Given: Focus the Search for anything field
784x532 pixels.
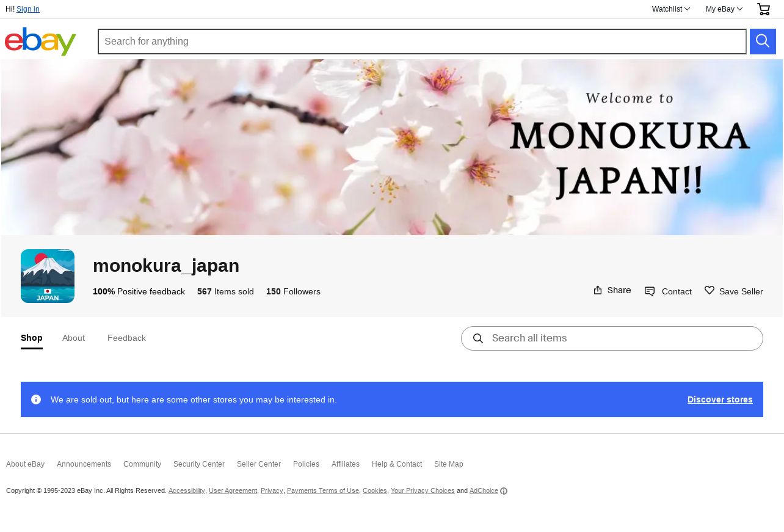Looking at the screenshot, I should (x=422, y=42).
